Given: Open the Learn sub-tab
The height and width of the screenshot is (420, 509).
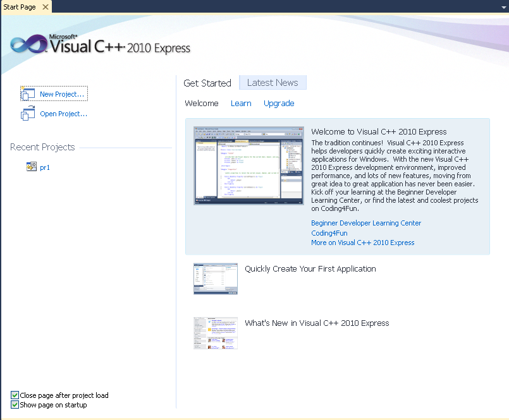Looking at the screenshot, I should click(241, 103).
